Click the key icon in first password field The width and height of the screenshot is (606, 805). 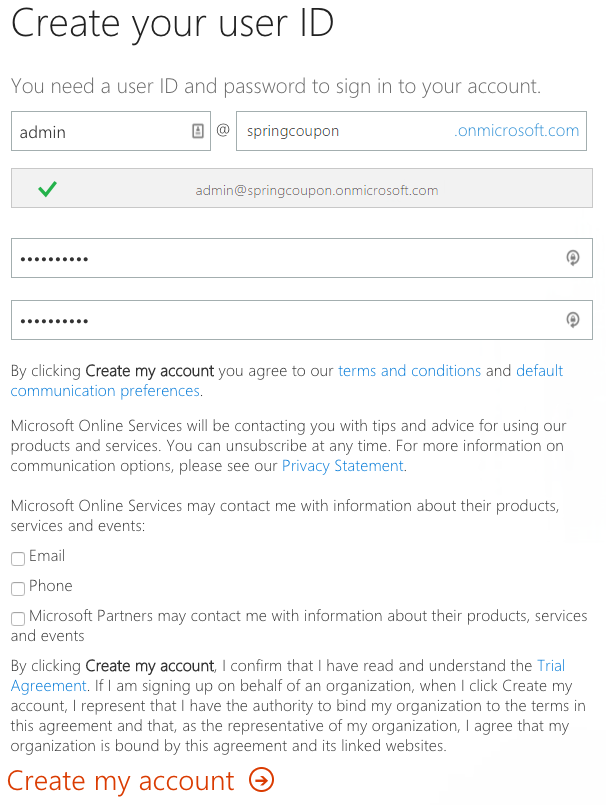pos(573,257)
